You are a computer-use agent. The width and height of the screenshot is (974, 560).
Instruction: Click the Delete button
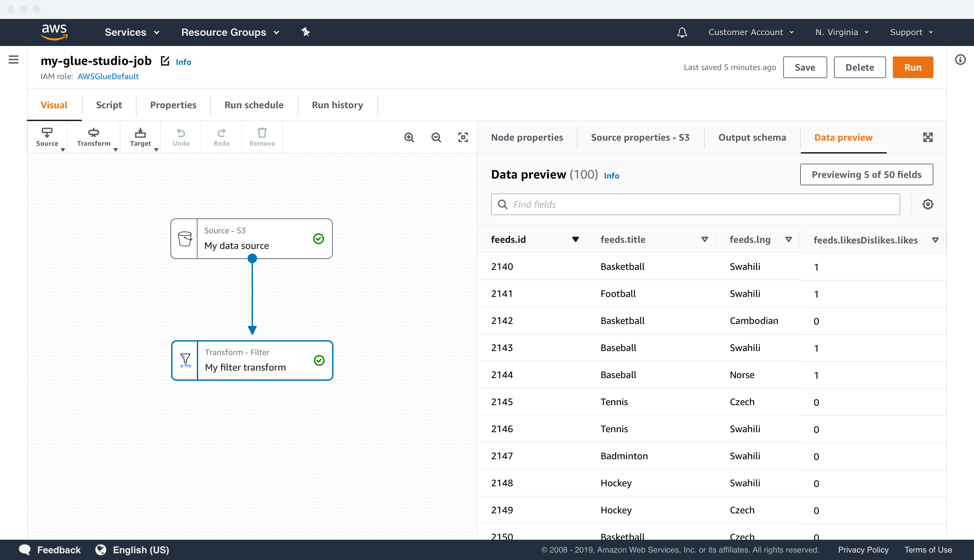point(859,67)
